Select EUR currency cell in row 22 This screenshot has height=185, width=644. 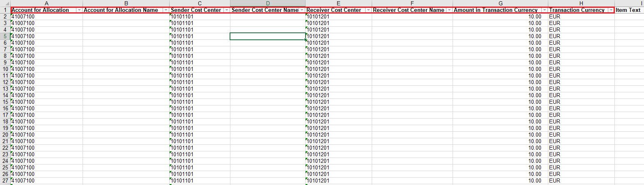[x=581, y=148]
